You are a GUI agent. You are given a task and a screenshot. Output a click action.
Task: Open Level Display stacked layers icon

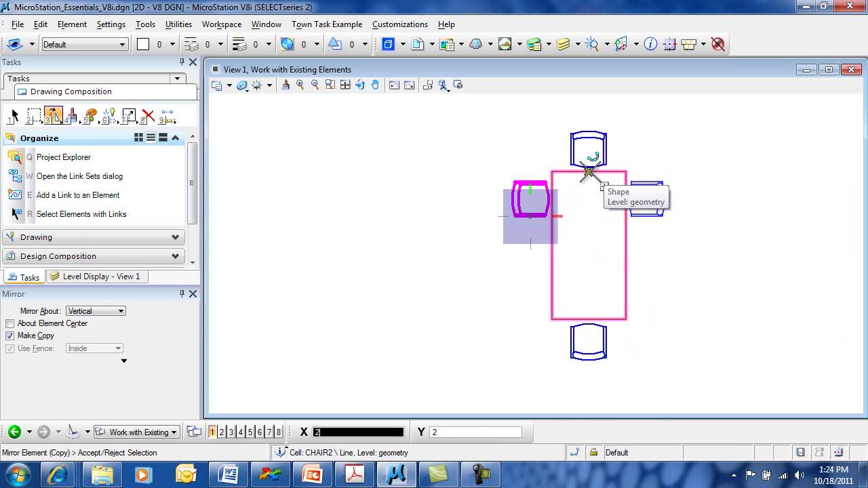point(563,44)
